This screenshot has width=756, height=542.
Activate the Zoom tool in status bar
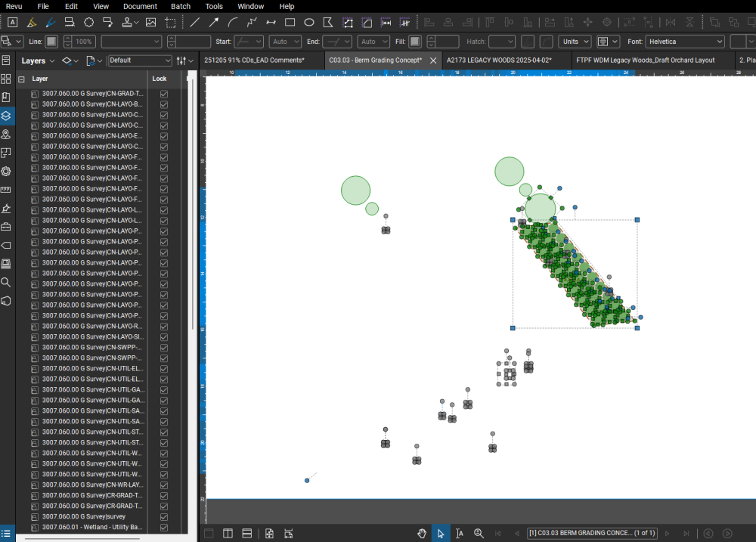[x=479, y=534]
